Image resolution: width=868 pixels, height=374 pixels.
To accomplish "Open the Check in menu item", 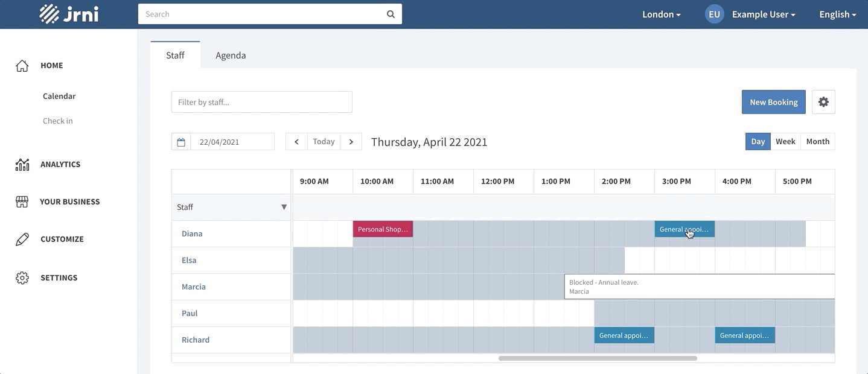I will [x=58, y=121].
